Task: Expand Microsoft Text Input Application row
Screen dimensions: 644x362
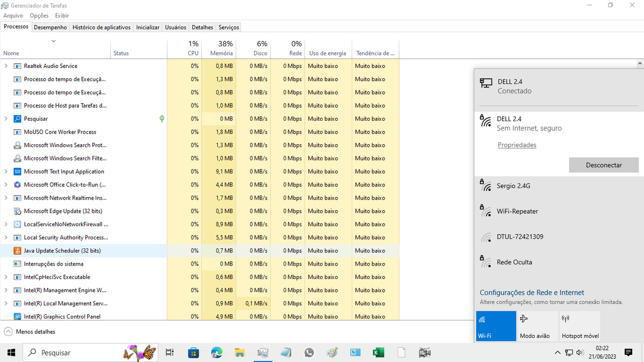Action: (x=6, y=171)
